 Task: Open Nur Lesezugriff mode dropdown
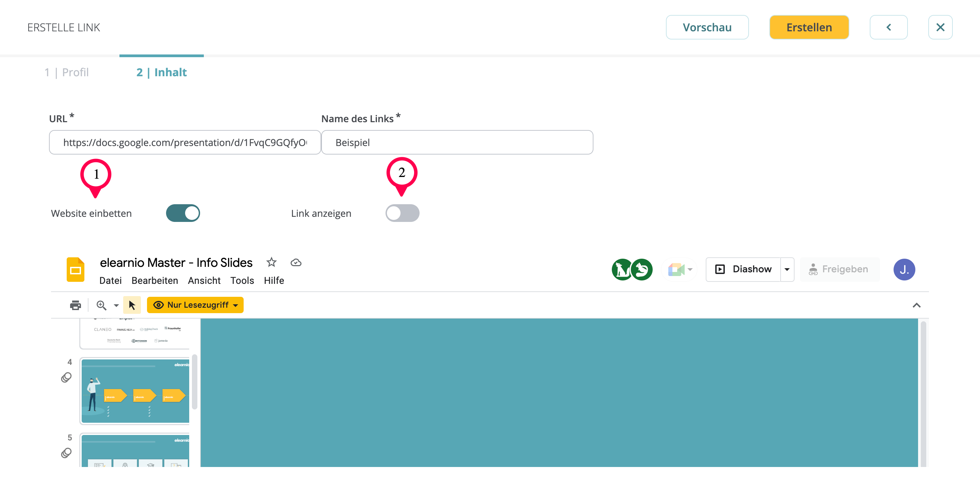[195, 305]
